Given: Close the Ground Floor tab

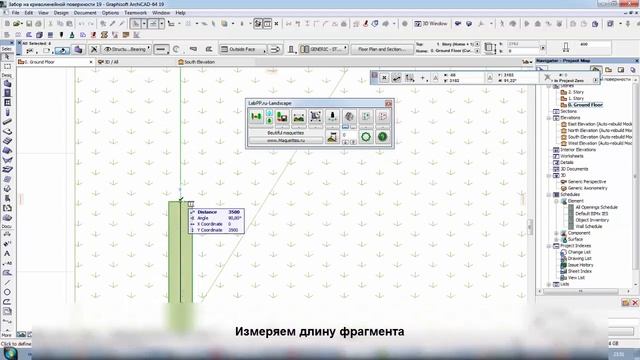Looking at the screenshot, I should 91,62.
